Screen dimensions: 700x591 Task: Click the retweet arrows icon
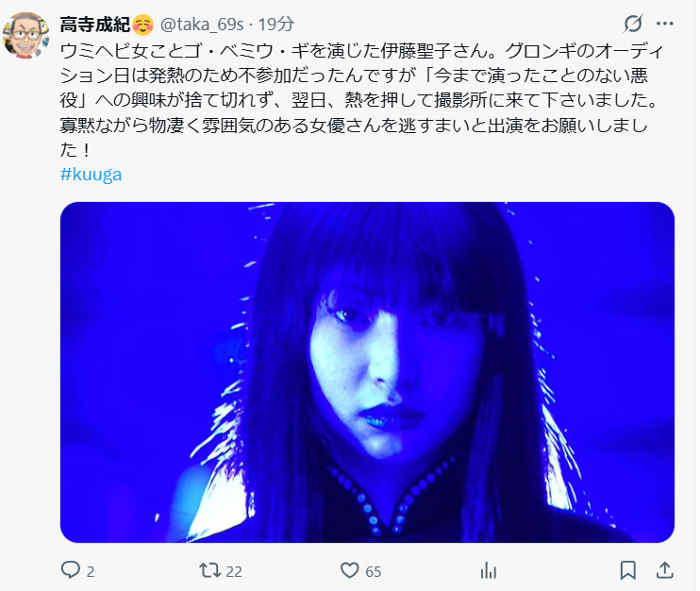[x=209, y=570]
